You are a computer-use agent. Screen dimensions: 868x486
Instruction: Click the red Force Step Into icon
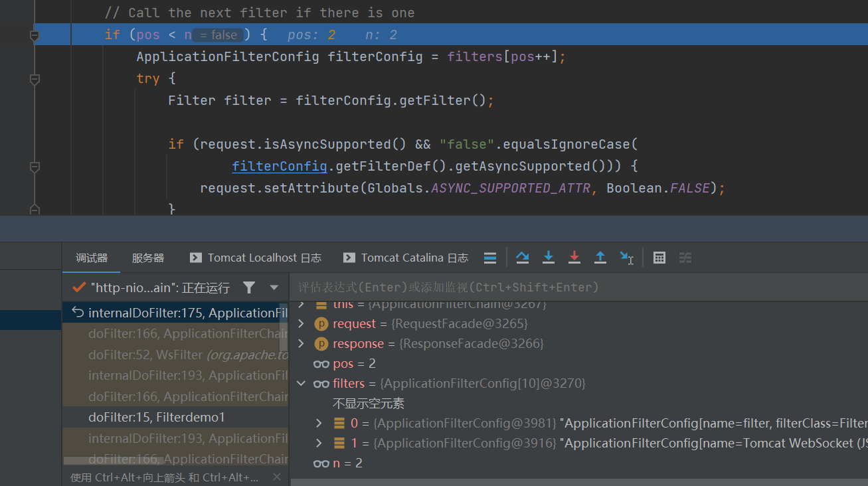coord(574,258)
